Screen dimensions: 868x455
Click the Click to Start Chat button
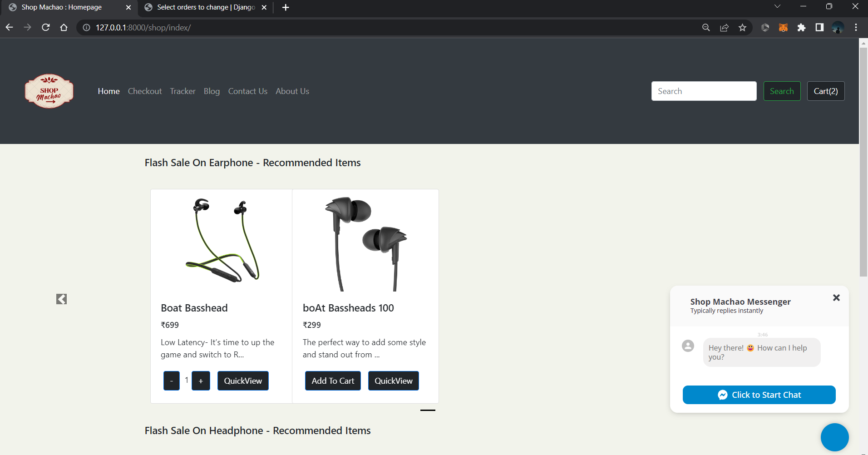tap(759, 394)
